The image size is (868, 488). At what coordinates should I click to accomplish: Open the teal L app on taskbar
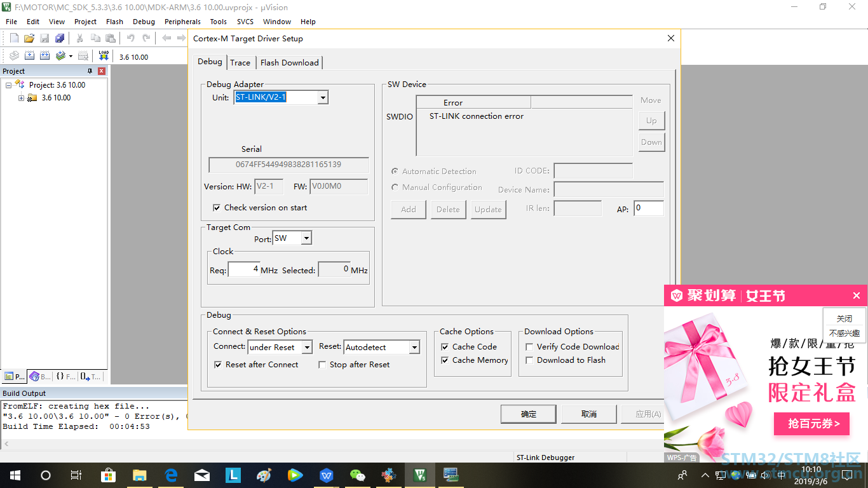(233, 475)
